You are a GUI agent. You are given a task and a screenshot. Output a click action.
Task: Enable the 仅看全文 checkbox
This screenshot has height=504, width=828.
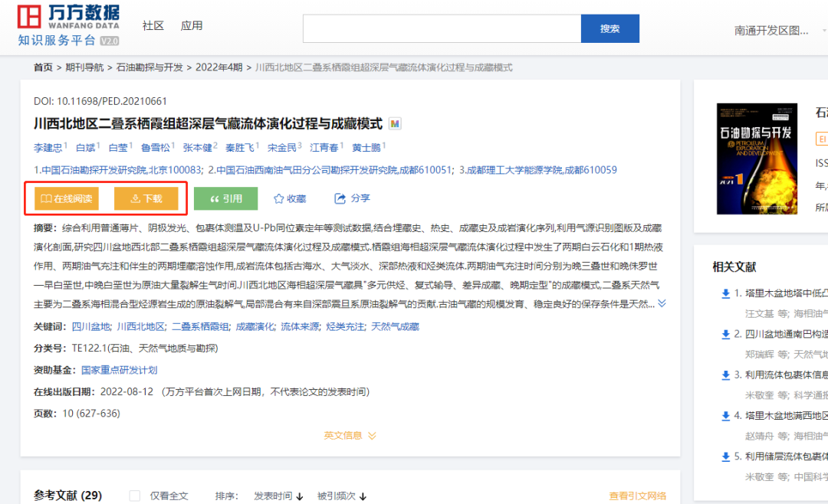[135, 496]
